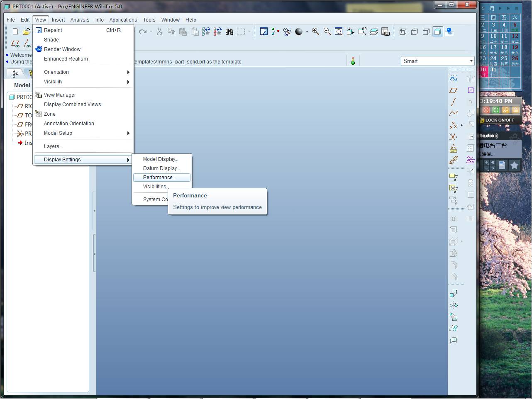532x399 pixels.
Task: Expand the Visibility submenu
Action: tap(83, 82)
